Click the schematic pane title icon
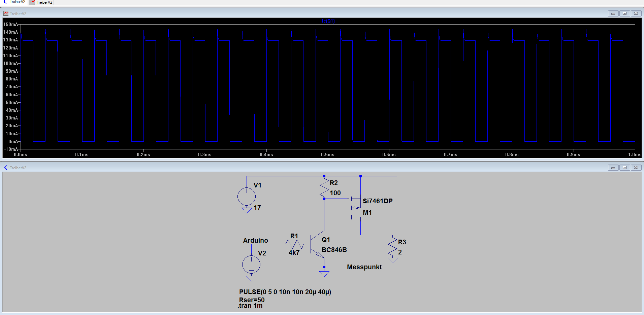This screenshot has width=644, height=315. 6,168
